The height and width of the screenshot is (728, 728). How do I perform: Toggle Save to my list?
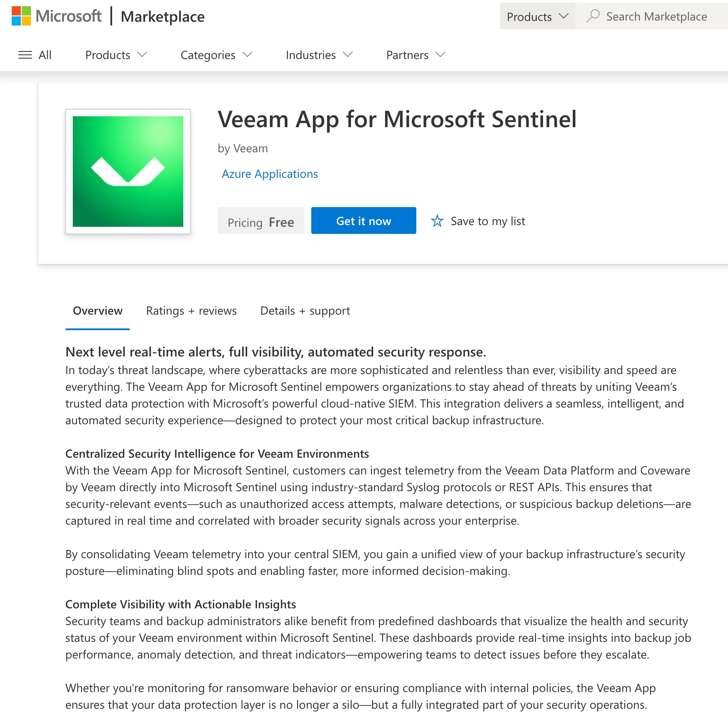click(x=487, y=221)
